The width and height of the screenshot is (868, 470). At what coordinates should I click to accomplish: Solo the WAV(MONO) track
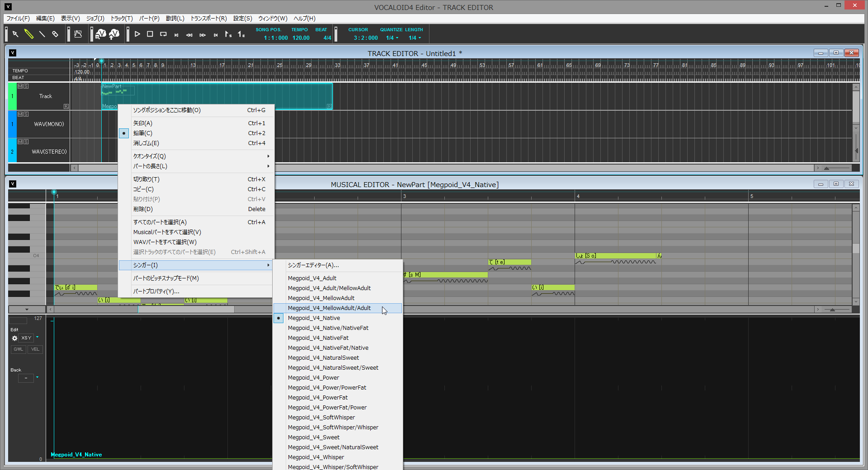pyautogui.click(x=26, y=114)
